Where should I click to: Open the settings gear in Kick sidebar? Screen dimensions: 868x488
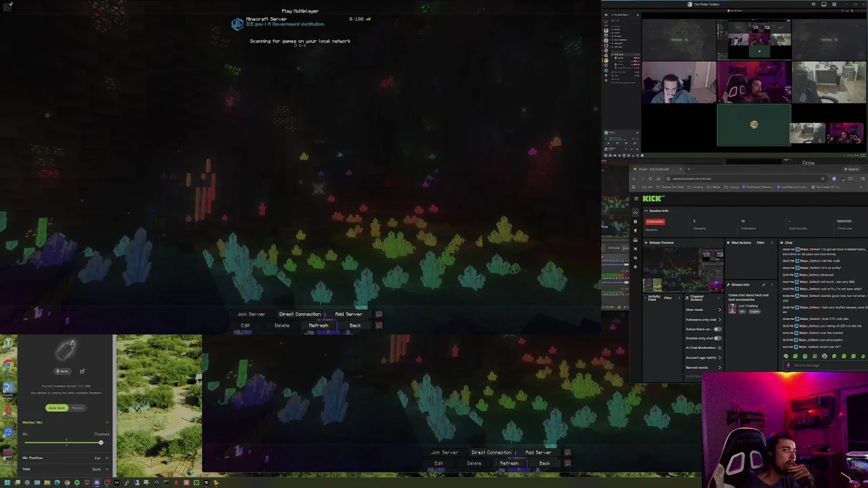[635, 267]
